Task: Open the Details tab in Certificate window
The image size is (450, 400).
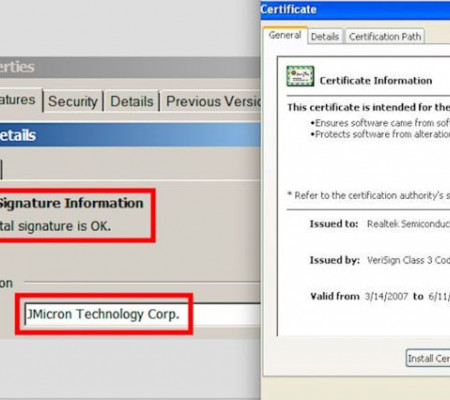Action: point(325,36)
